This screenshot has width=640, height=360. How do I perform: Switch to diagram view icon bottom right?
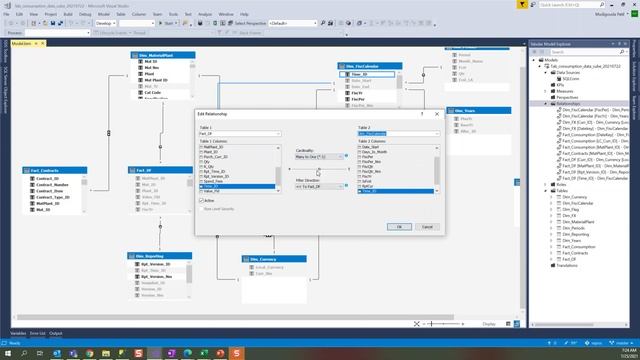point(517,324)
